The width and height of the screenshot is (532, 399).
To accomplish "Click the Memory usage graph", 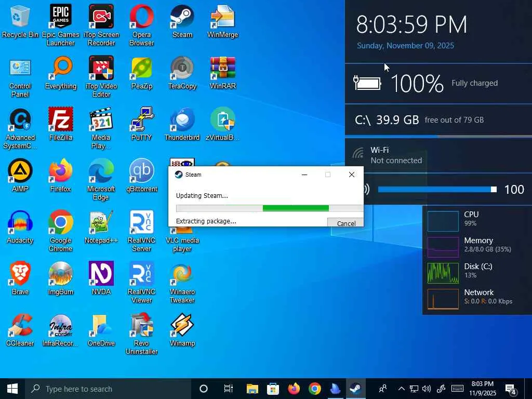I will click(x=443, y=247).
